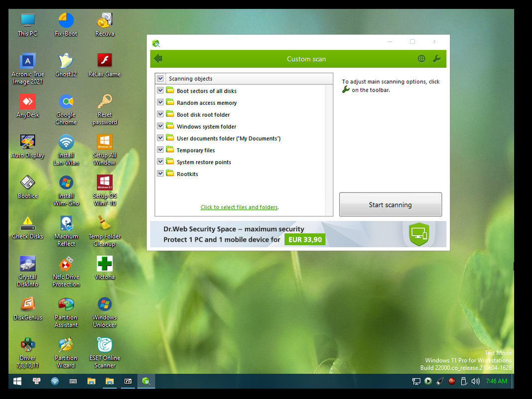Select the Setup All Window icon
The height and width of the screenshot is (399, 532).
point(105,150)
